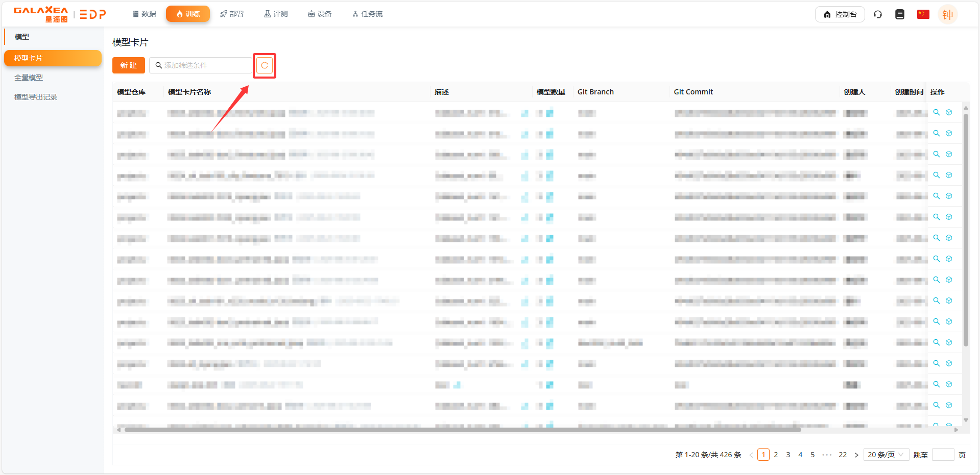This screenshot has height=475, width=980.
Task: Click the cube model icon in first row
Action: [x=949, y=112]
